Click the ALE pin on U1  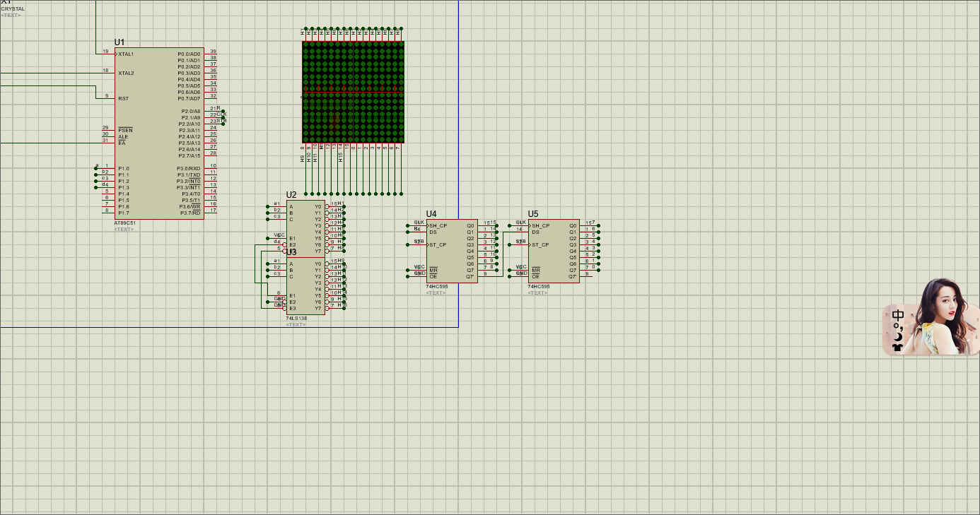123,137
